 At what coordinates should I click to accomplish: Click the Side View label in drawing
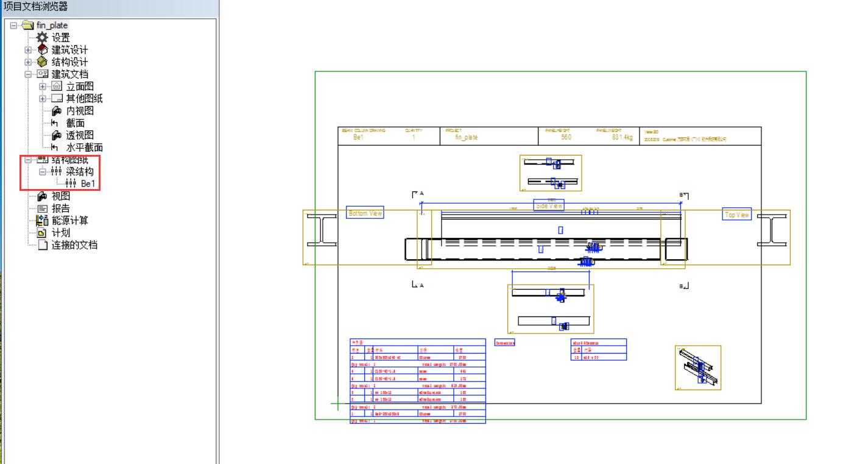[549, 206]
